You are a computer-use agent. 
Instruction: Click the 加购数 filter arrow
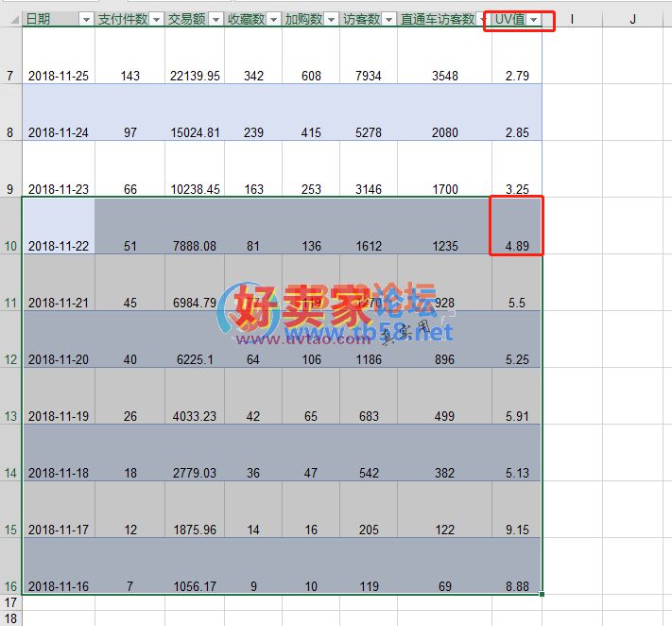[x=331, y=20]
